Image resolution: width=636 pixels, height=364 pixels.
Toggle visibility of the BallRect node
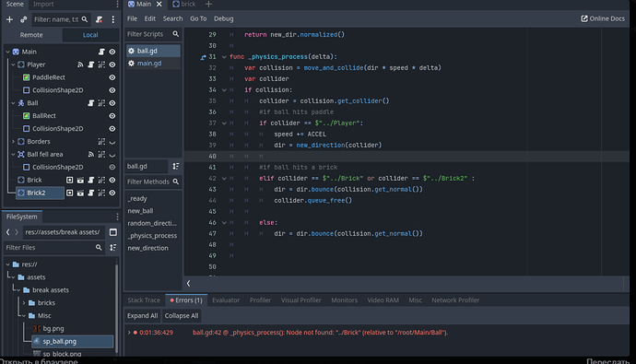coord(112,116)
